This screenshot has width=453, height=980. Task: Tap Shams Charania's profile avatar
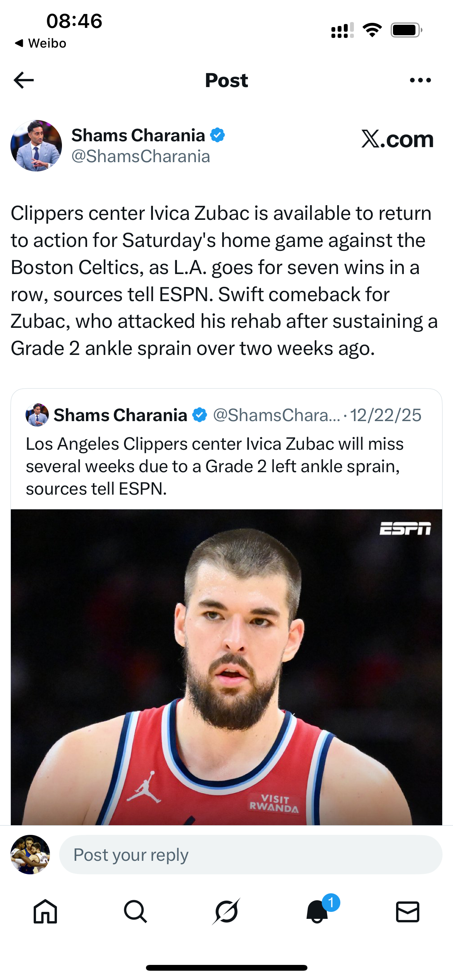pyautogui.click(x=37, y=145)
